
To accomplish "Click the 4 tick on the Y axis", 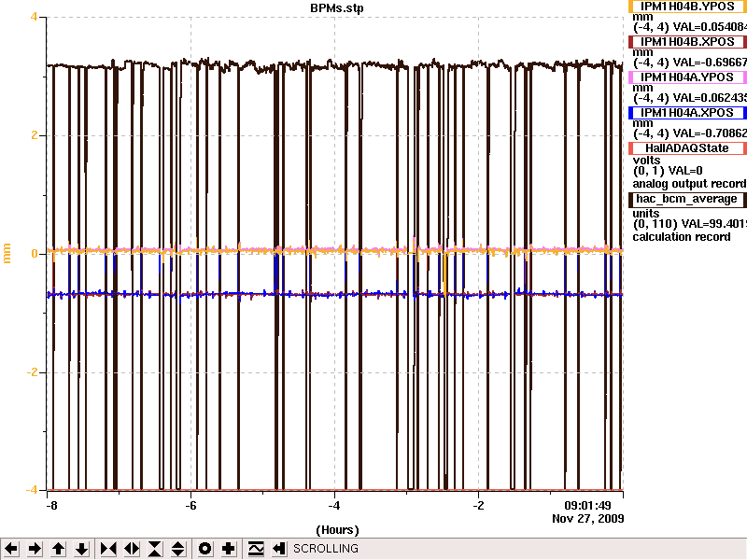I will (34, 17).
